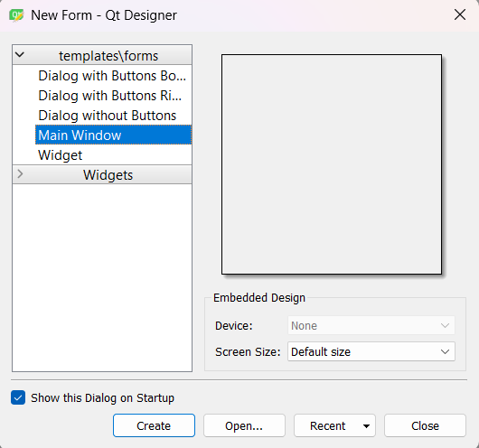Select Dialog with Buttons Bottom template
This screenshot has width=479, height=448.
coord(113,76)
